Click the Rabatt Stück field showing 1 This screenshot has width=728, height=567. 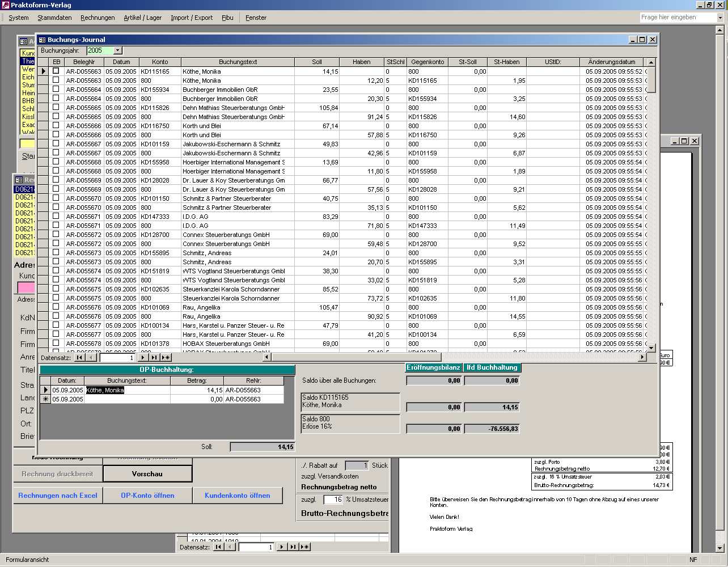pos(357,466)
